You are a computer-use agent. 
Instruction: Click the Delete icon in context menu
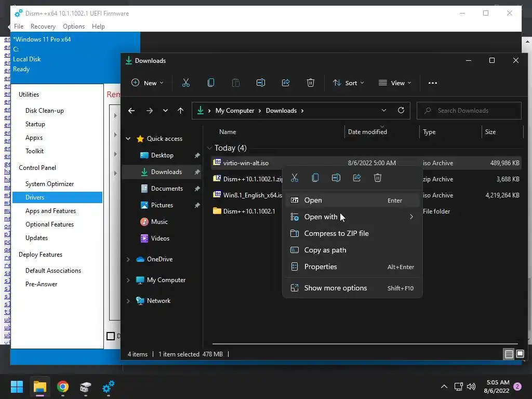pos(378,178)
